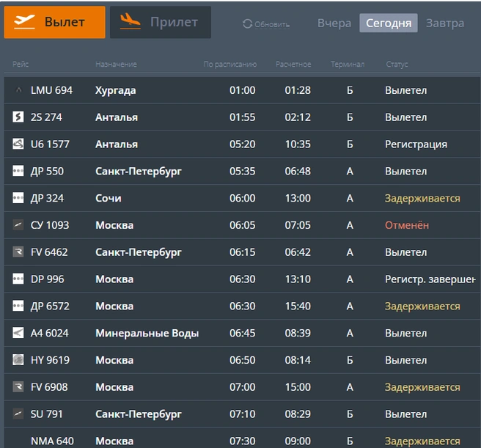
Task: Select flight number SU 791
Action: (46, 414)
